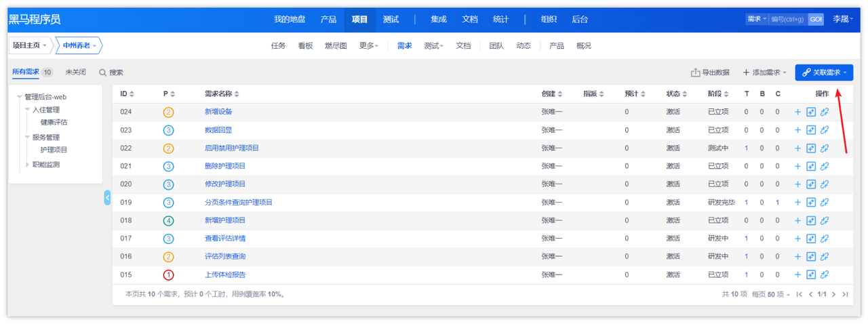
Task: Expand the 更多 menu in subnav
Action: pos(369,46)
